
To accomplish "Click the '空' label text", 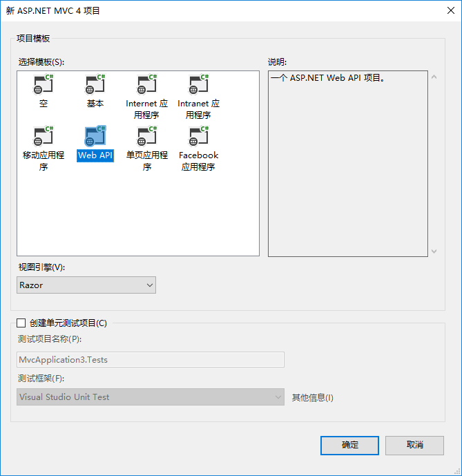I will point(44,104).
